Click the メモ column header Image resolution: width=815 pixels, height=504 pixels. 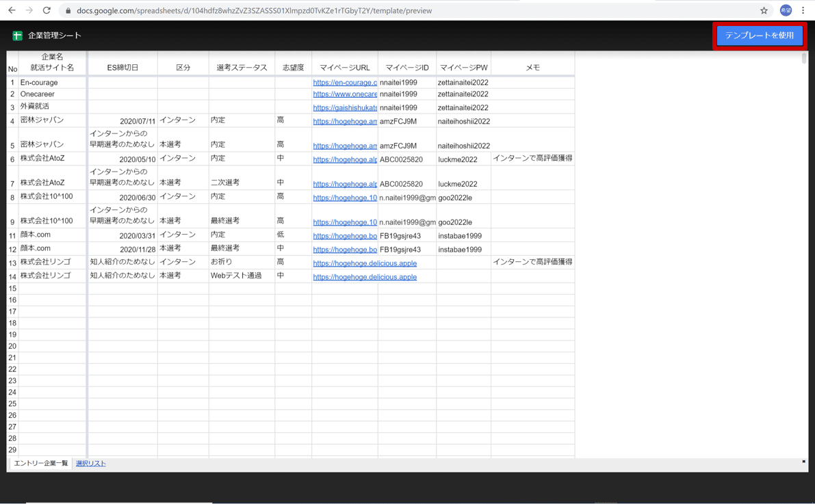[x=533, y=68]
